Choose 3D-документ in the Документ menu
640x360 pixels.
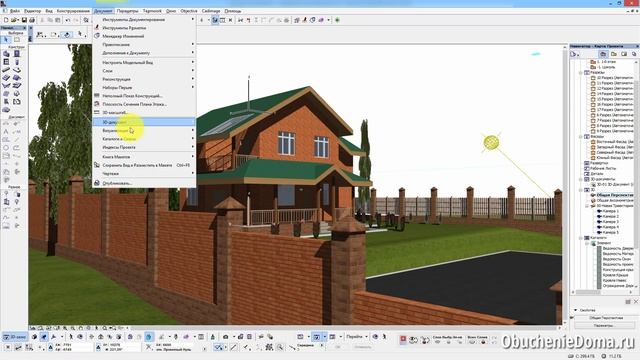[x=144, y=122]
